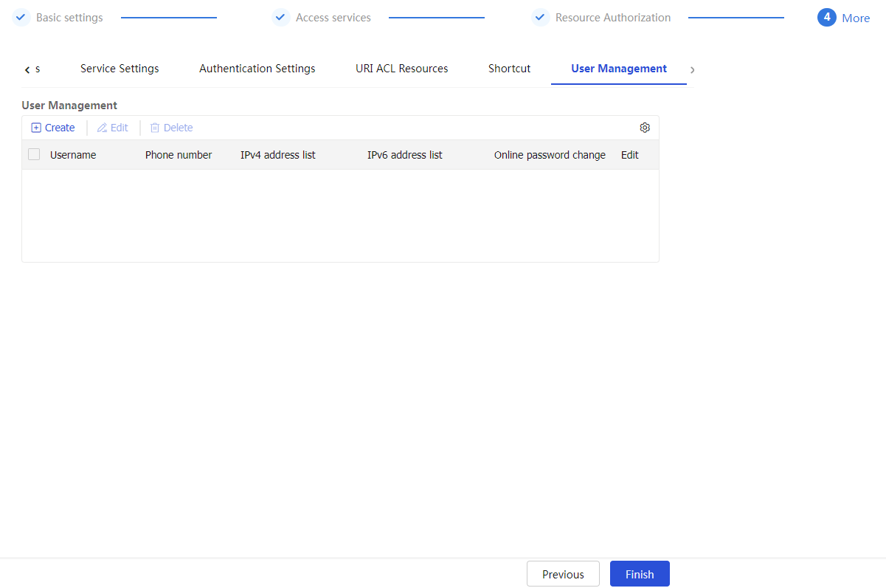Click the Access services step label
Viewport: 886px width, 588px height.
pos(333,17)
